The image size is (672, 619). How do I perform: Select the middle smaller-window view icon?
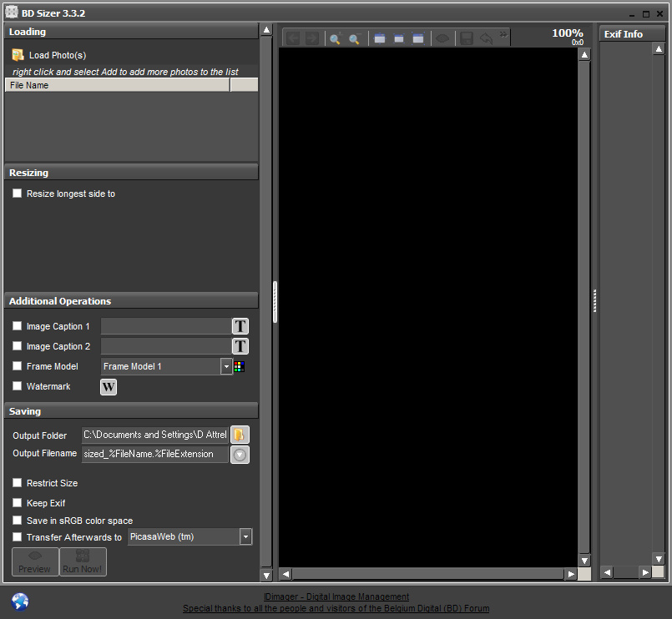(399, 38)
